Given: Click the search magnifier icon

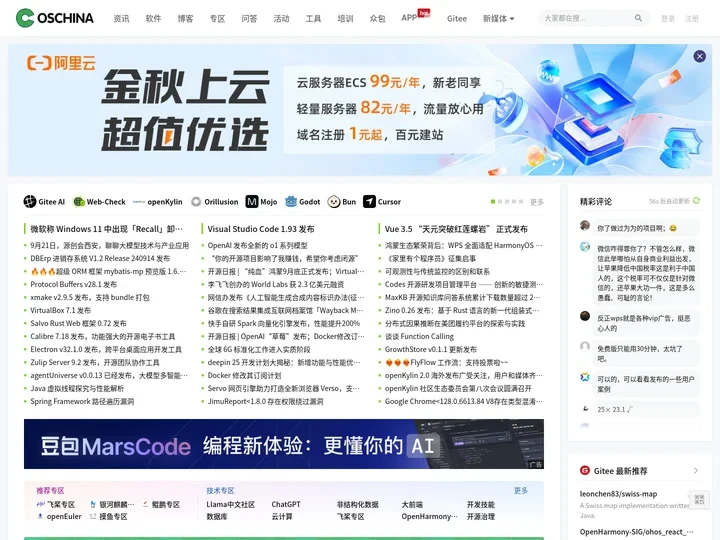Looking at the screenshot, I should point(638,18).
